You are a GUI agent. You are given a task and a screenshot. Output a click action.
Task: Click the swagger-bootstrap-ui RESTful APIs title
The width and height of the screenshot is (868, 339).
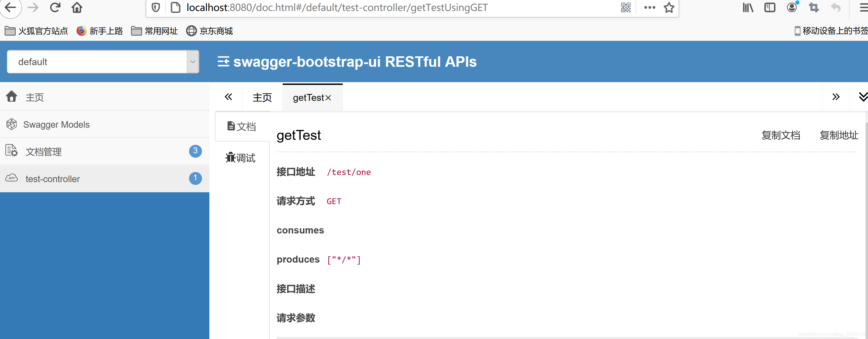click(x=355, y=62)
